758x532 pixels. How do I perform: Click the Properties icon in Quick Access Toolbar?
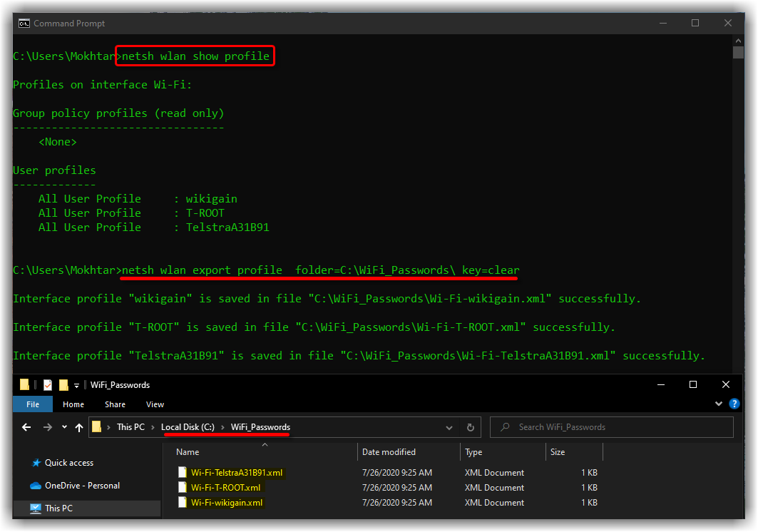tap(48, 385)
